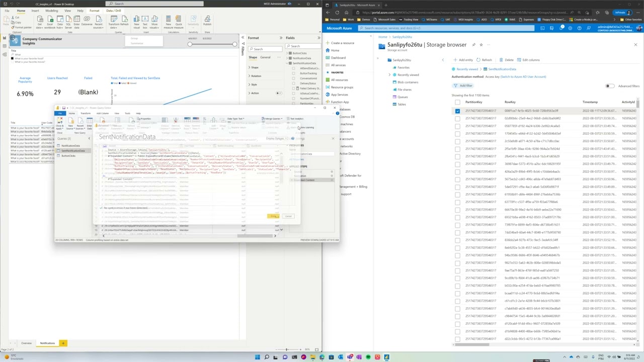The height and width of the screenshot is (362, 644).
Task: Check the select-all checkbox beside PartitionKey header
Action: pyautogui.click(x=457, y=102)
